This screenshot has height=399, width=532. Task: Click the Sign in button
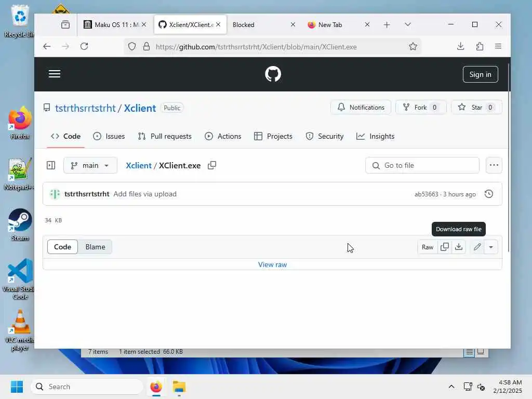click(x=480, y=74)
